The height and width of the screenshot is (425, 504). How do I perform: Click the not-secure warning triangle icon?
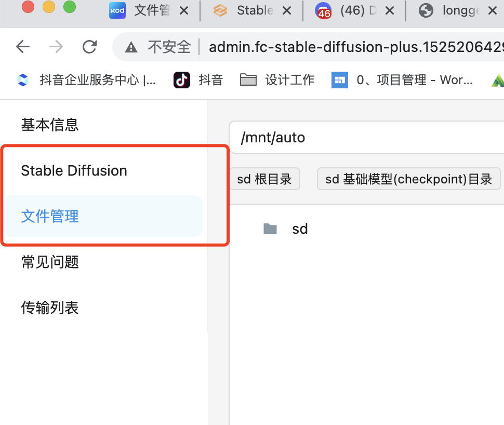pos(131,47)
